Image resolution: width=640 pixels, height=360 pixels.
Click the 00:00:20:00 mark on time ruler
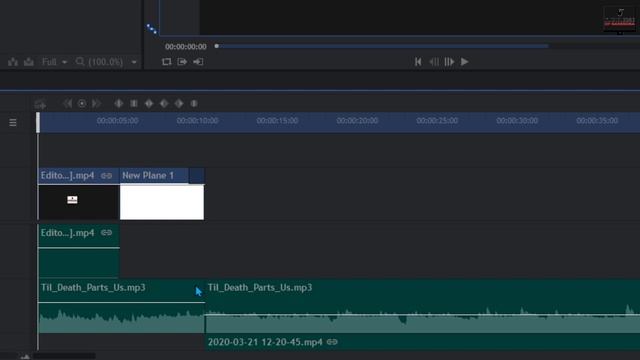pos(357,121)
